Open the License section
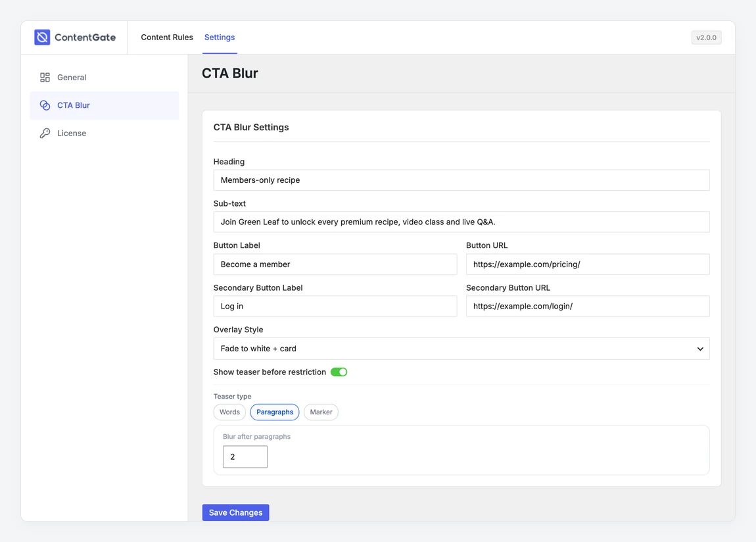The image size is (756, 542). coord(104,133)
